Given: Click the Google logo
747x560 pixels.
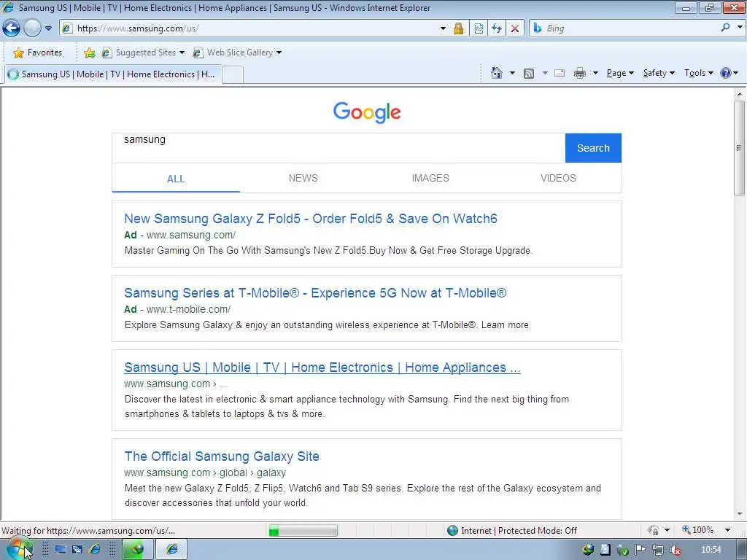Looking at the screenshot, I should click(367, 112).
